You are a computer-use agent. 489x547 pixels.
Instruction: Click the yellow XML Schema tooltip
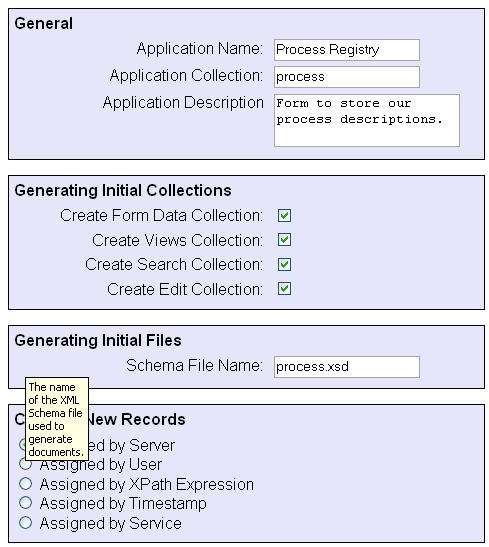pos(57,419)
